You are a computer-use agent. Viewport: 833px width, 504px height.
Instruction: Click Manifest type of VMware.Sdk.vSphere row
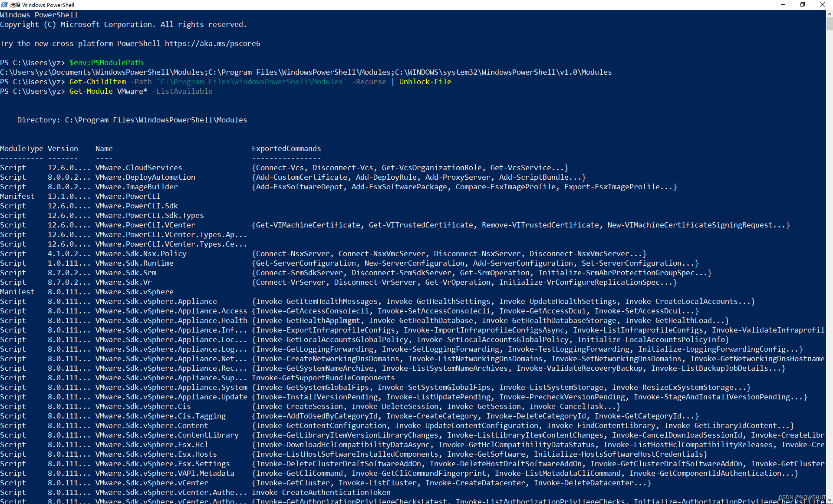17,292
